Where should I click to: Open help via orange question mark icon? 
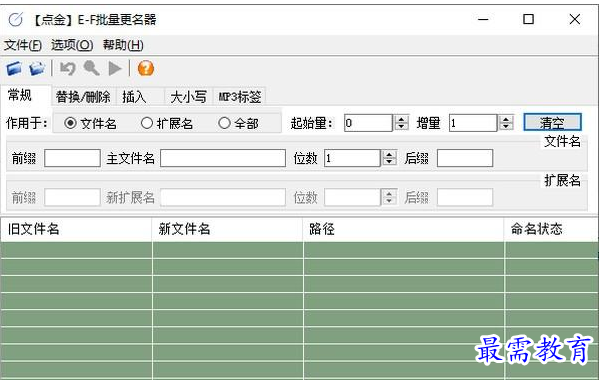(x=146, y=69)
